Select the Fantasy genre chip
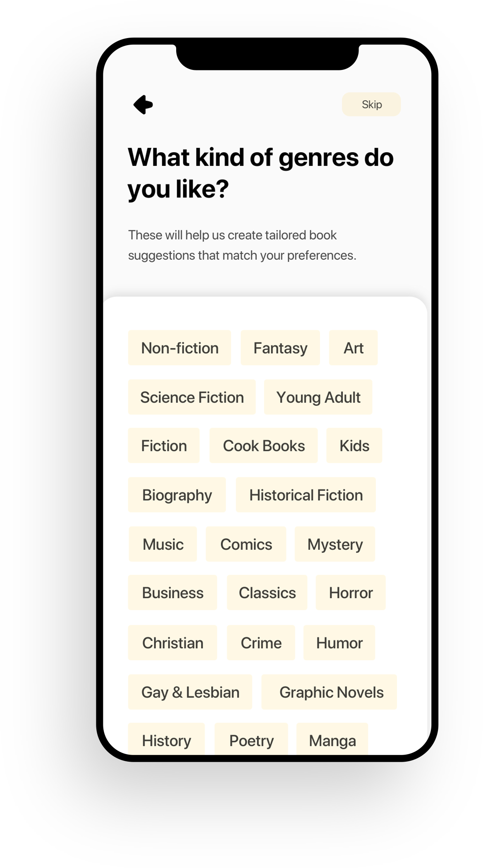 point(280,348)
